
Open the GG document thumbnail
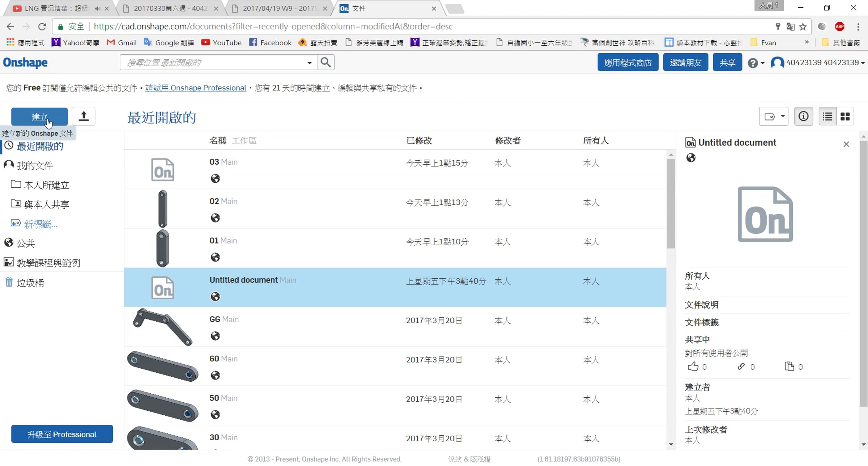[x=162, y=327]
